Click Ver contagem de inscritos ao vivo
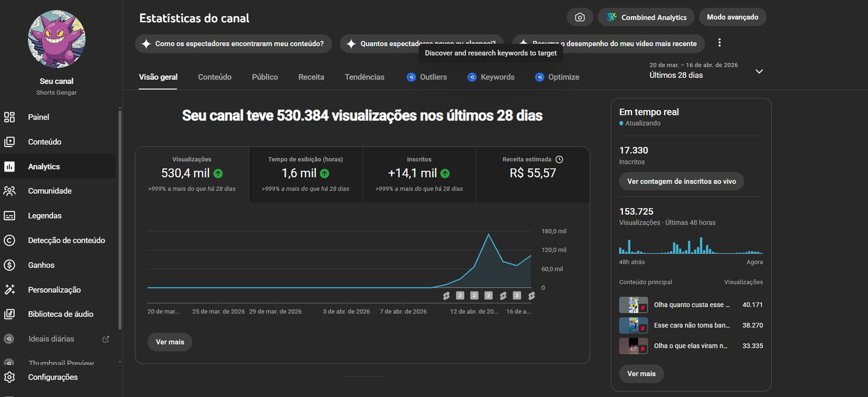This screenshot has height=397, width=868. [x=681, y=181]
